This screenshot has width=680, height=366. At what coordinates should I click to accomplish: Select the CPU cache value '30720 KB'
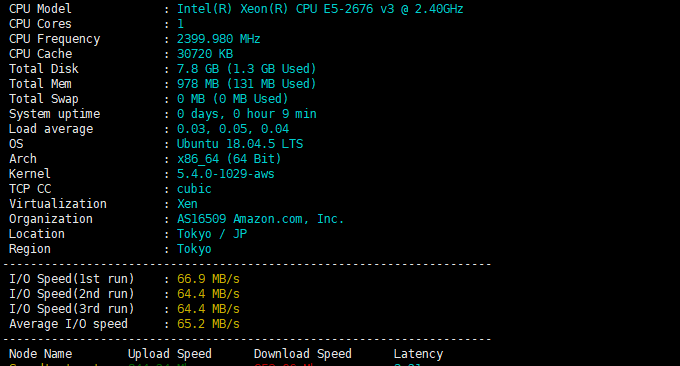(205, 54)
